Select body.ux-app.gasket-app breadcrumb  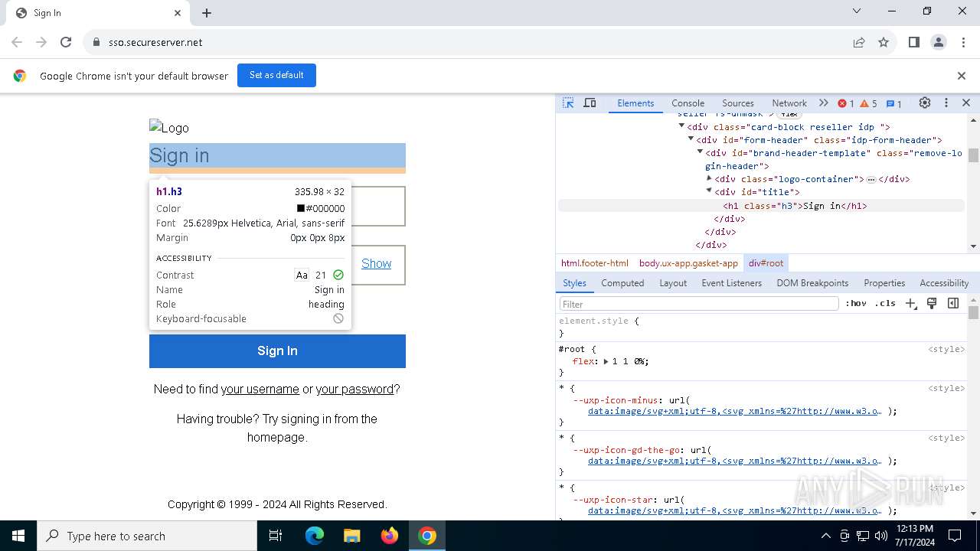coord(688,263)
